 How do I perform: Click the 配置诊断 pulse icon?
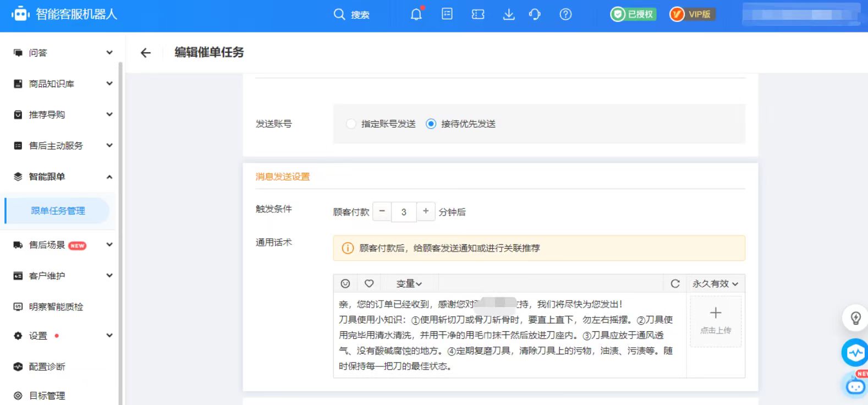click(18, 366)
